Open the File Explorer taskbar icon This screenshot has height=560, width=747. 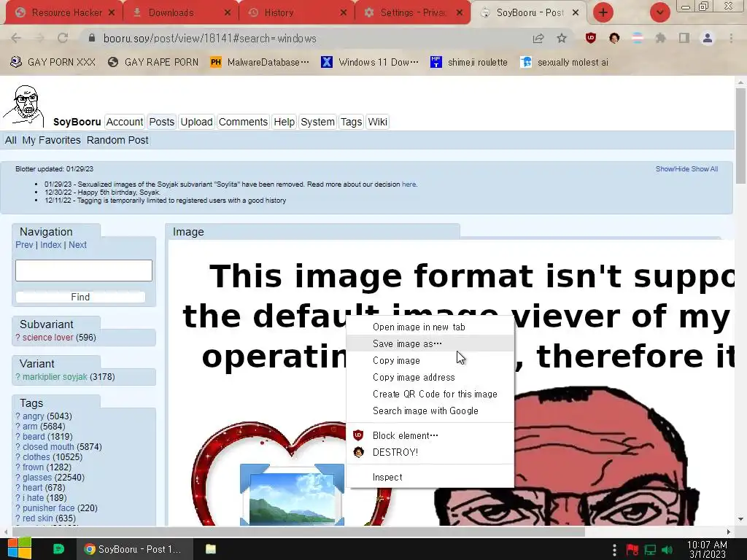coord(211,549)
